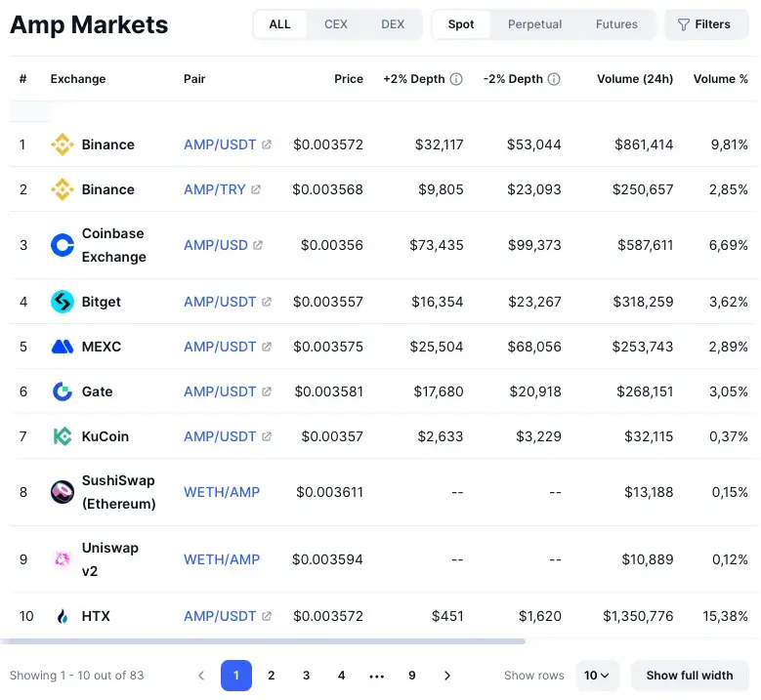Click the SushiSwap (Ethereum) logo
761x700 pixels.
63,492
